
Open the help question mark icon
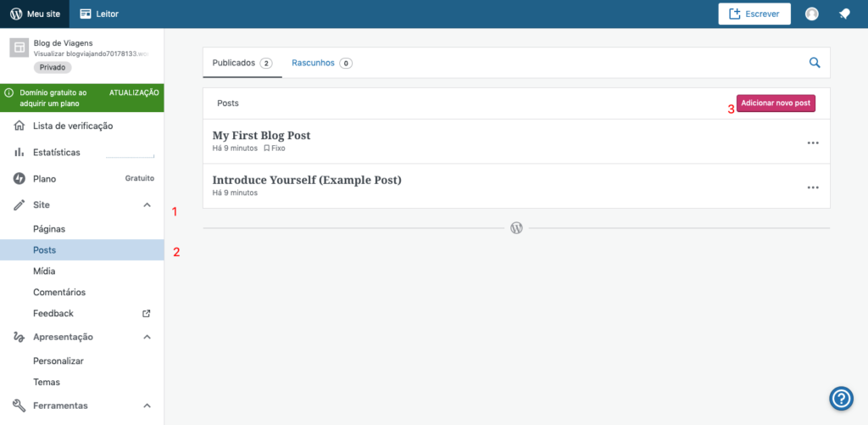pyautogui.click(x=840, y=398)
